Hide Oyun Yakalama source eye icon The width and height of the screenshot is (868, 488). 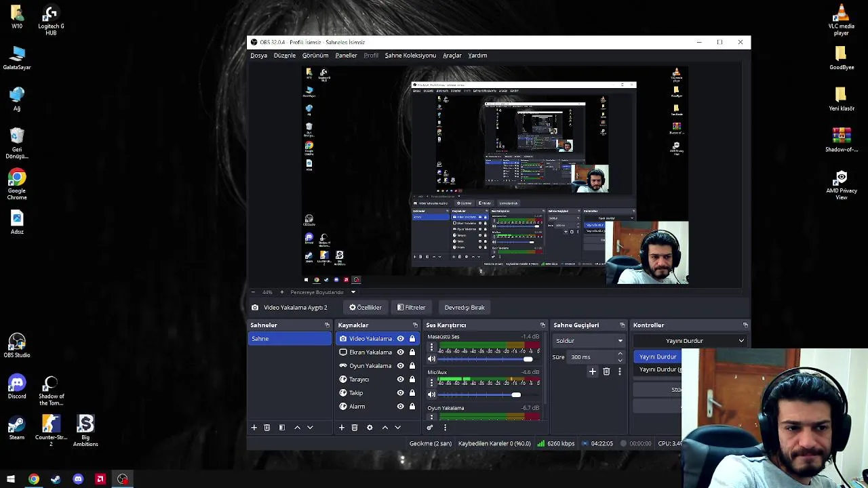coord(400,366)
